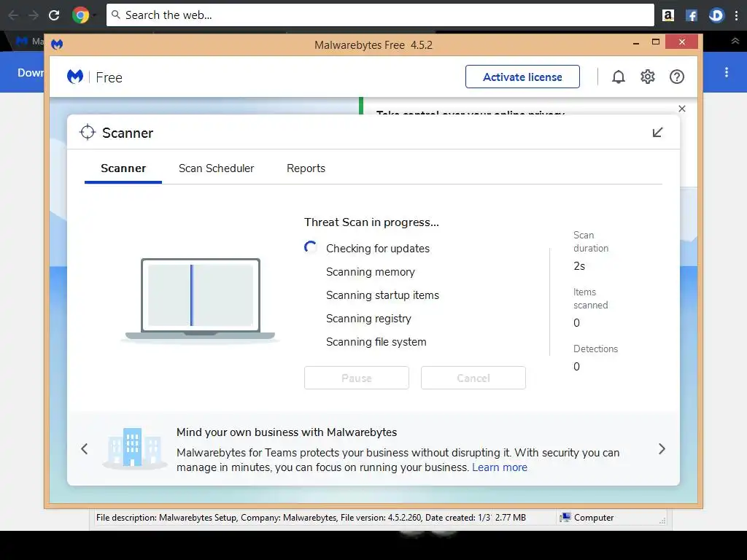This screenshot has height=560, width=747.
Task: Click the Teams building illustration
Action: coord(134,448)
